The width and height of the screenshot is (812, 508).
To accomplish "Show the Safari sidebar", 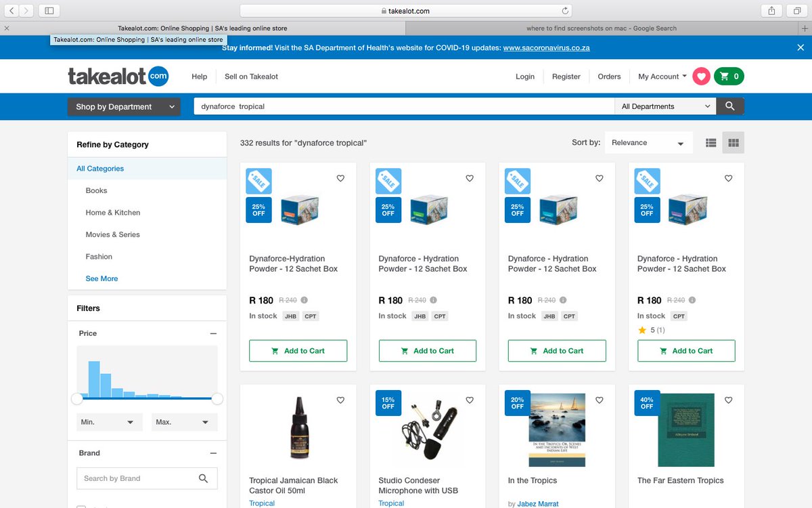I will point(49,10).
